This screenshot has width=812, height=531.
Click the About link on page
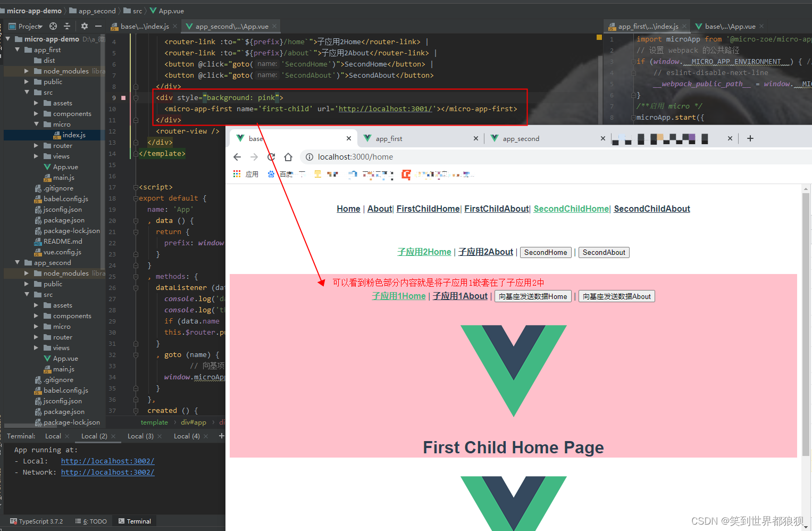[x=380, y=209]
